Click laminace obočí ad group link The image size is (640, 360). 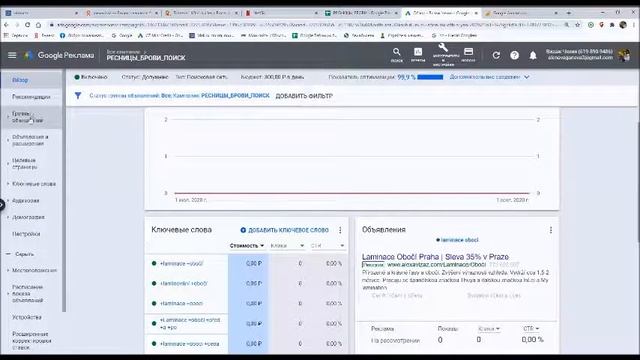point(459,240)
